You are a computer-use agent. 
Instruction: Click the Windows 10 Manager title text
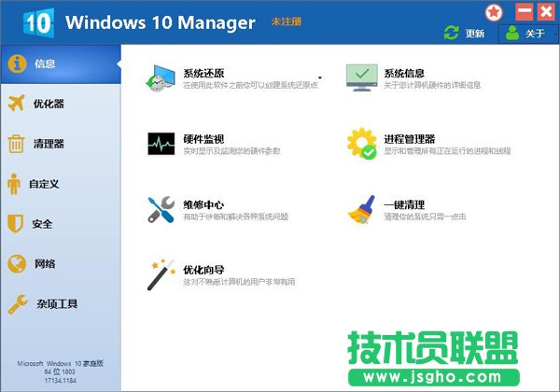pyautogui.click(x=160, y=22)
